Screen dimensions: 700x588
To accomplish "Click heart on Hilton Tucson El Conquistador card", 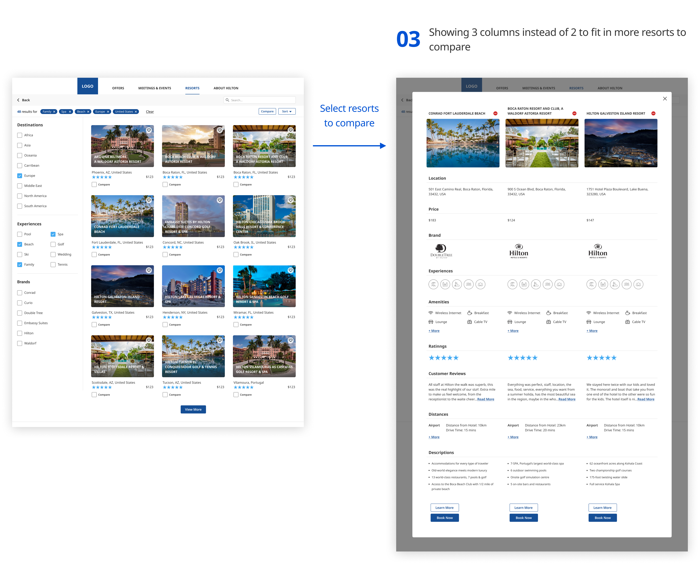I will 220,340.
